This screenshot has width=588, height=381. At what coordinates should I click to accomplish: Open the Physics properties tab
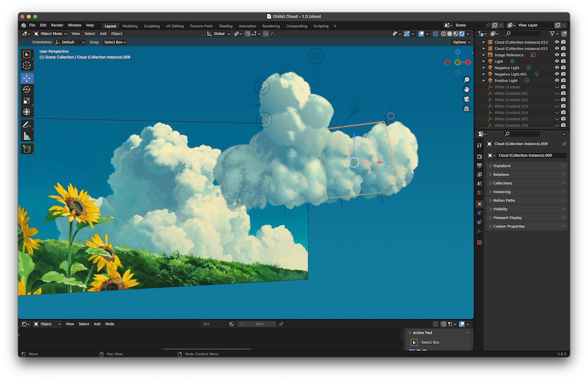[479, 213]
